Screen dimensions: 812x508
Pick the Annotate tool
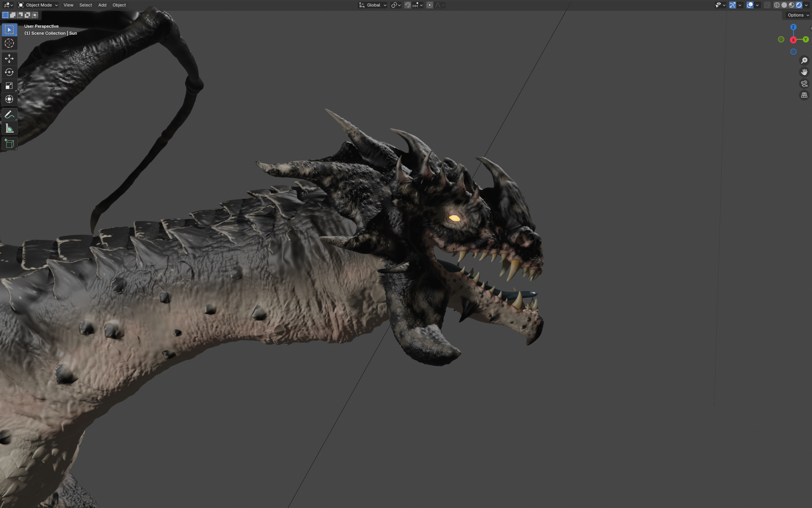[9, 114]
